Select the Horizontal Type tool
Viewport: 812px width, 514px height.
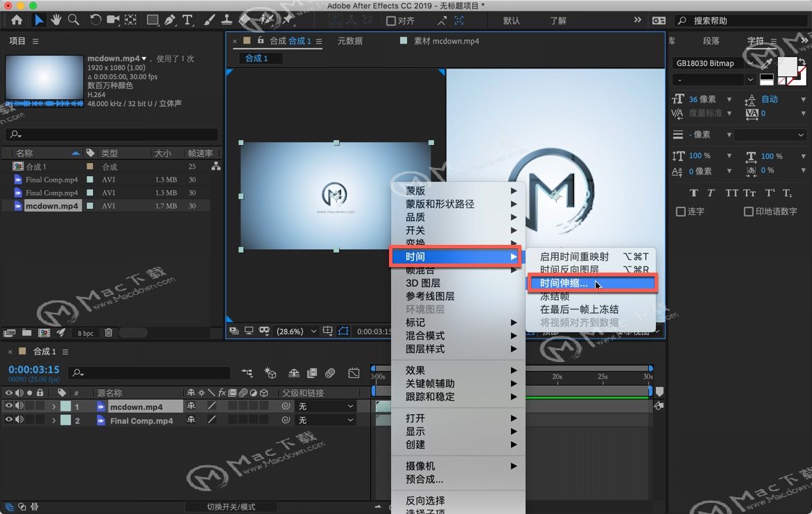pos(187,20)
